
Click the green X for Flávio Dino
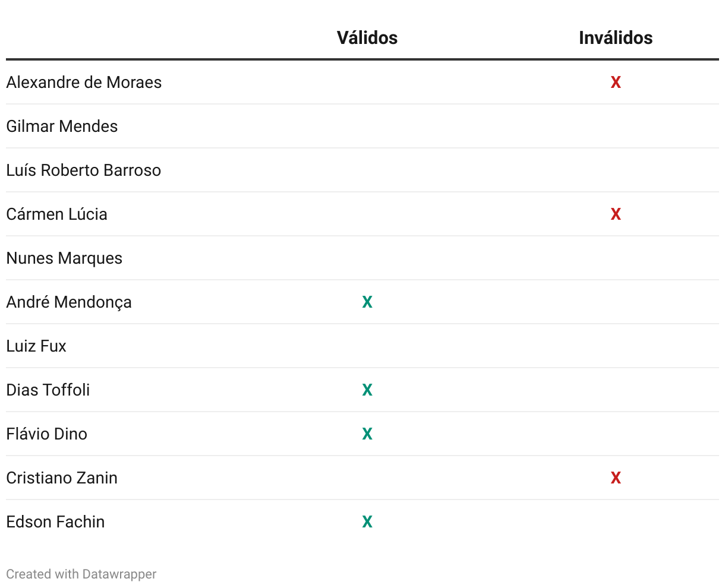367,434
